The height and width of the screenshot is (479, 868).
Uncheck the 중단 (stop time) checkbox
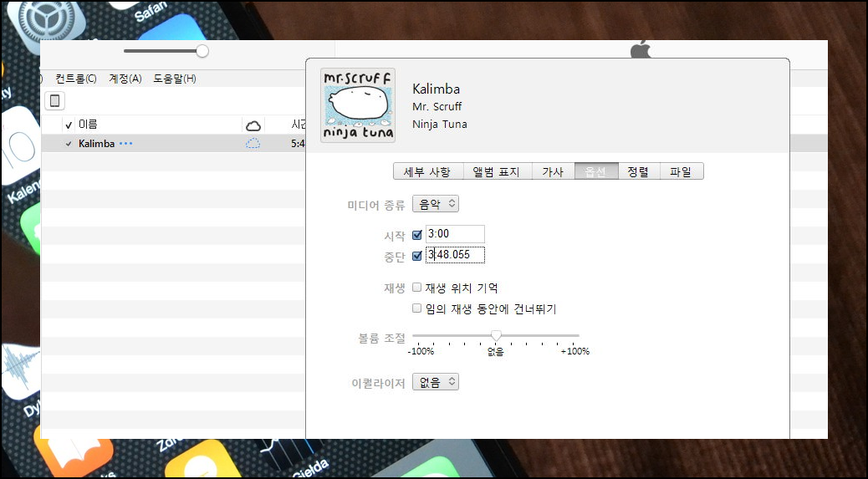click(417, 256)
